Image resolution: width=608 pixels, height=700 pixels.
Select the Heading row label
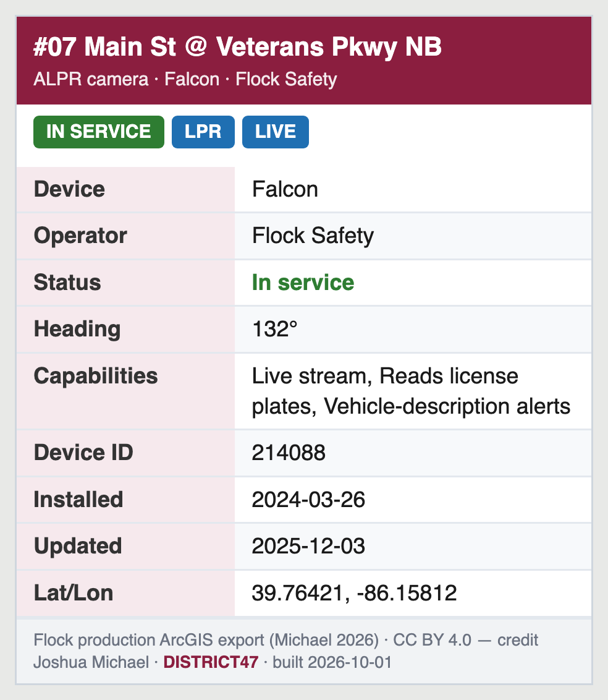click(126, 330)
